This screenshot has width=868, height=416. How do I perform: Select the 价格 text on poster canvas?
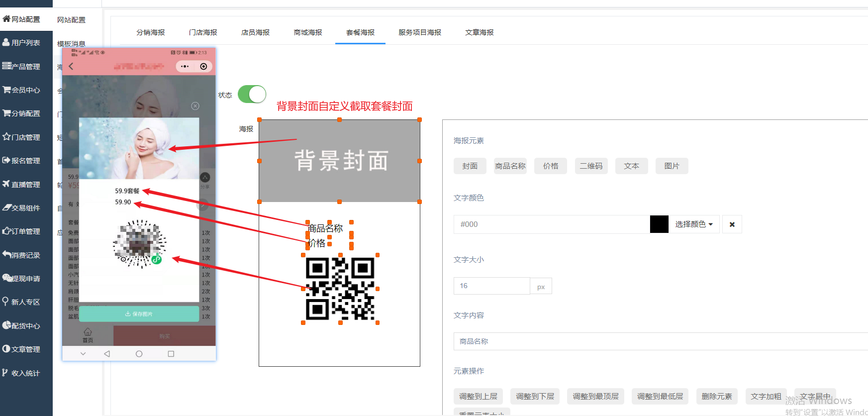317,243
